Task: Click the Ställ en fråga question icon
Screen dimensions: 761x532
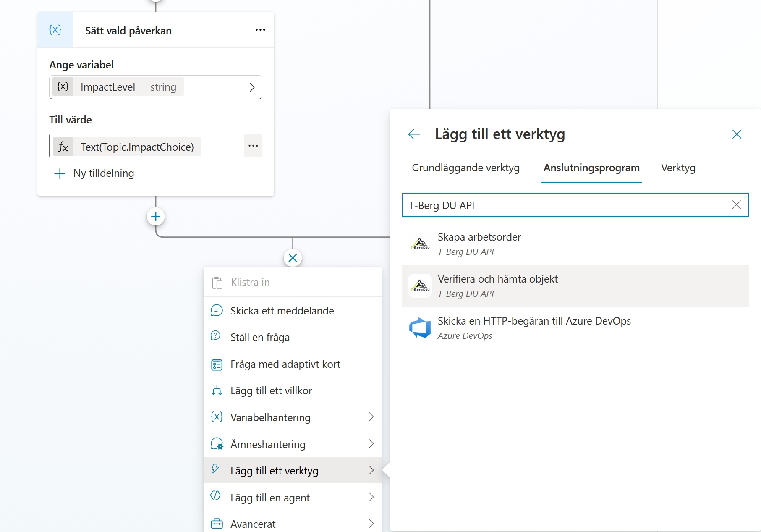Action: pyautogui.click(x=216, y=335)
